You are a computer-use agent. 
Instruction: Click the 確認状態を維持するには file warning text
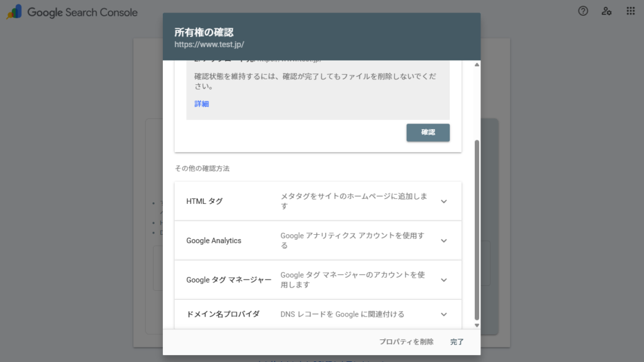[315, 81]
